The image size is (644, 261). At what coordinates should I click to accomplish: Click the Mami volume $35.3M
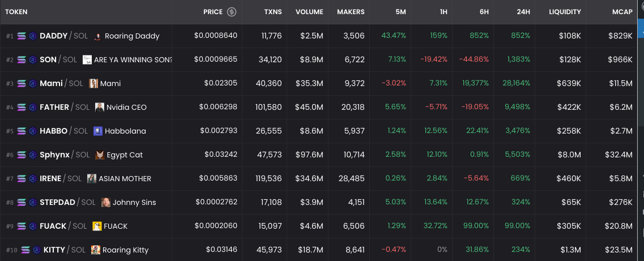coord(309,84)
